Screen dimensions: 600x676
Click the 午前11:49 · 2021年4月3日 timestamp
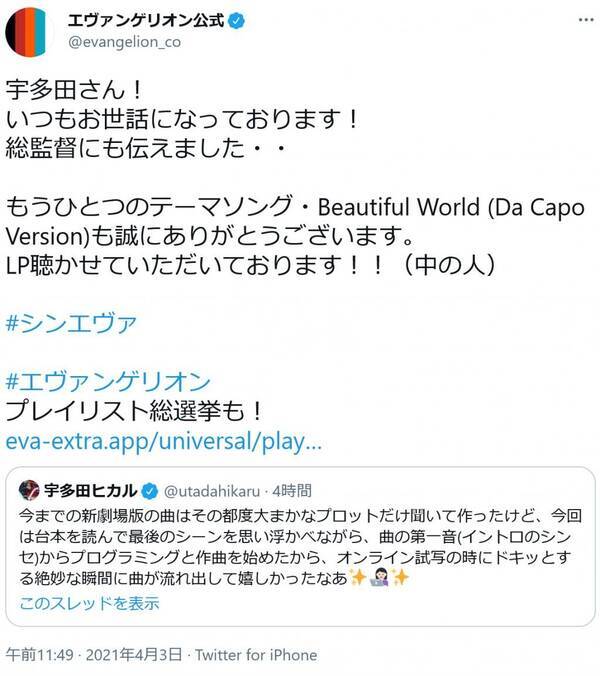click(x=94, y=655)
